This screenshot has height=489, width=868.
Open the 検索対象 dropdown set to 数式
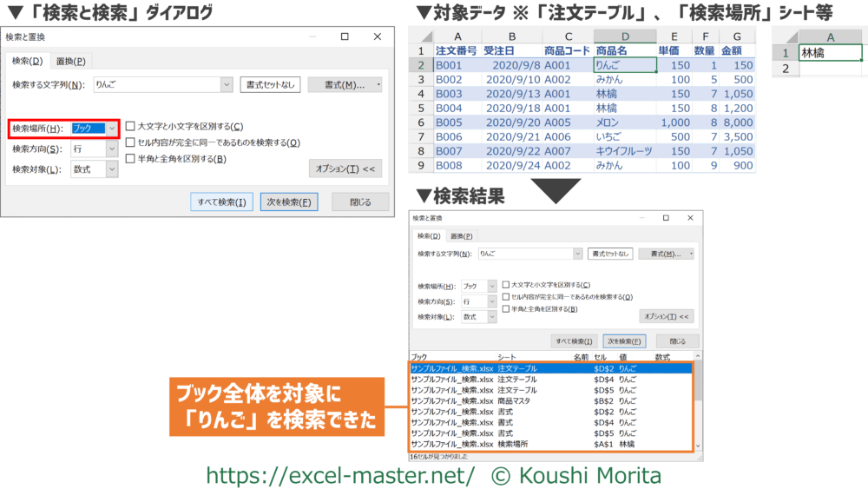(112, 169)
